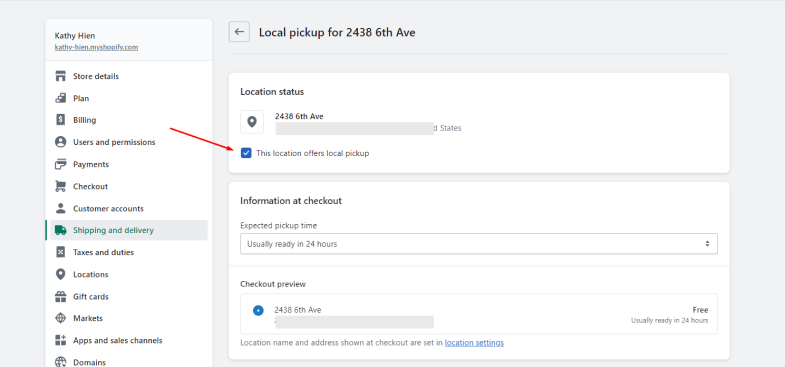Click the Checkout preview label
The image size is (785, 367).
pos(273,284)
